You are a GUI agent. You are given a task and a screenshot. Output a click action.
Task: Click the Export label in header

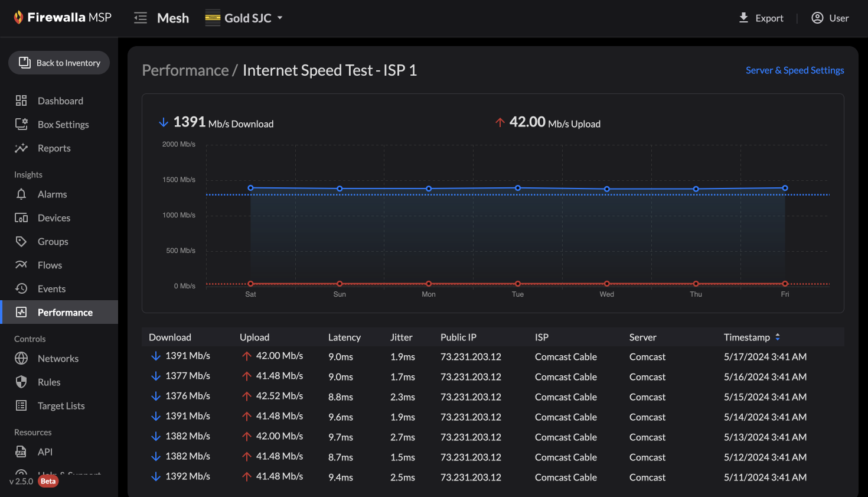[769, 18]
